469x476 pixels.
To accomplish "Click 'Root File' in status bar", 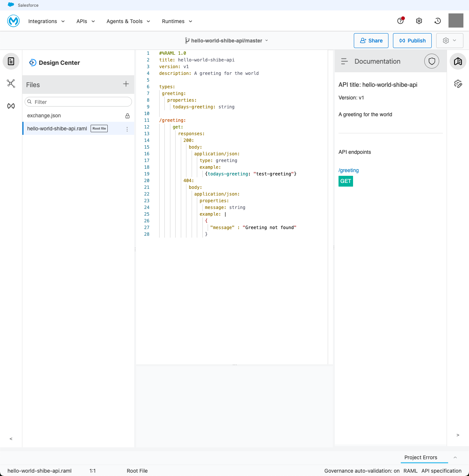I will click(137, 471).
